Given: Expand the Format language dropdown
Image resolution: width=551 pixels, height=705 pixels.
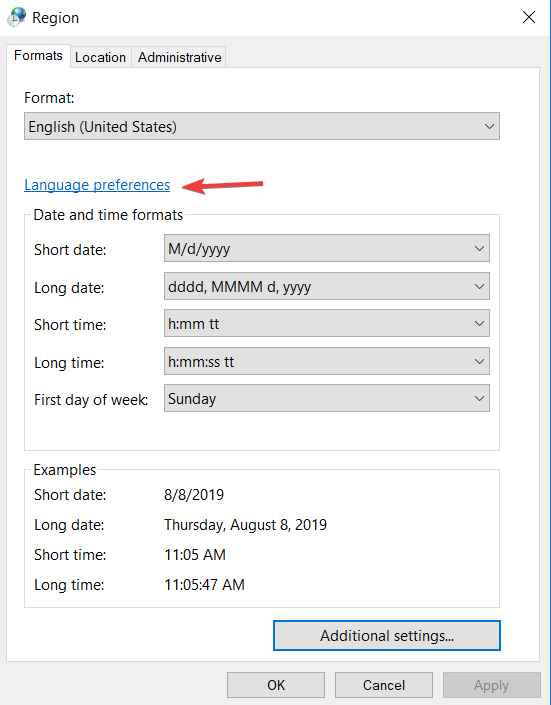Looking at the screenshot, I should (x=262, y=126).
